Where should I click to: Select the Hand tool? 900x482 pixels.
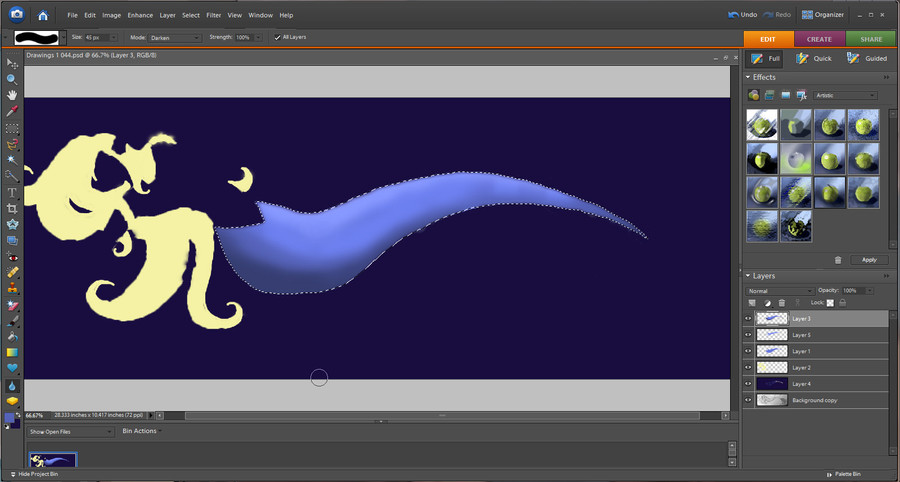[12, 95]
